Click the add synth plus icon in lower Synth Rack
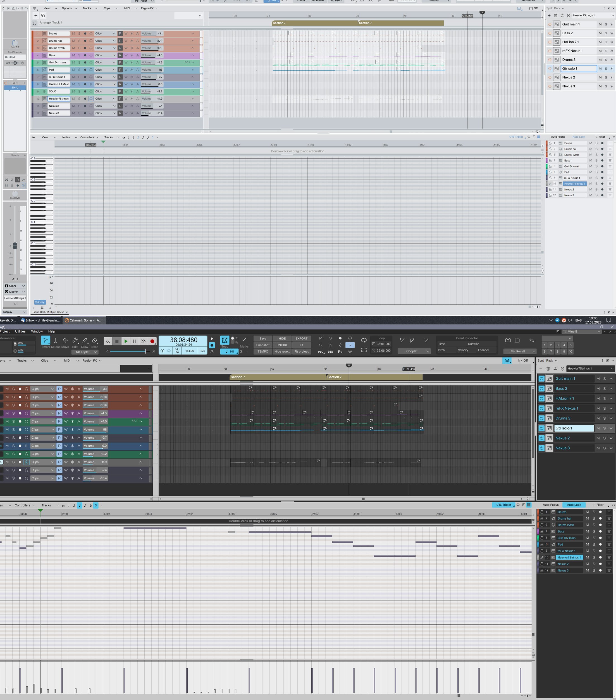 pos(541,369)
